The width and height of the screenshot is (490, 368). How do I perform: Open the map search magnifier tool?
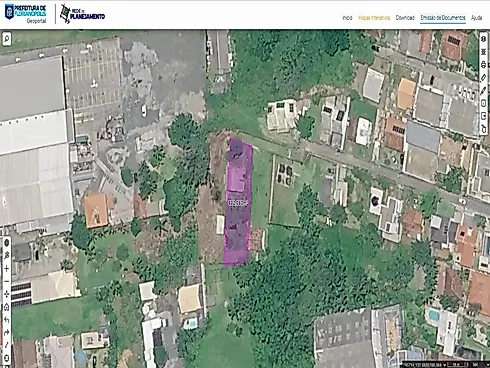pos(7,39)
